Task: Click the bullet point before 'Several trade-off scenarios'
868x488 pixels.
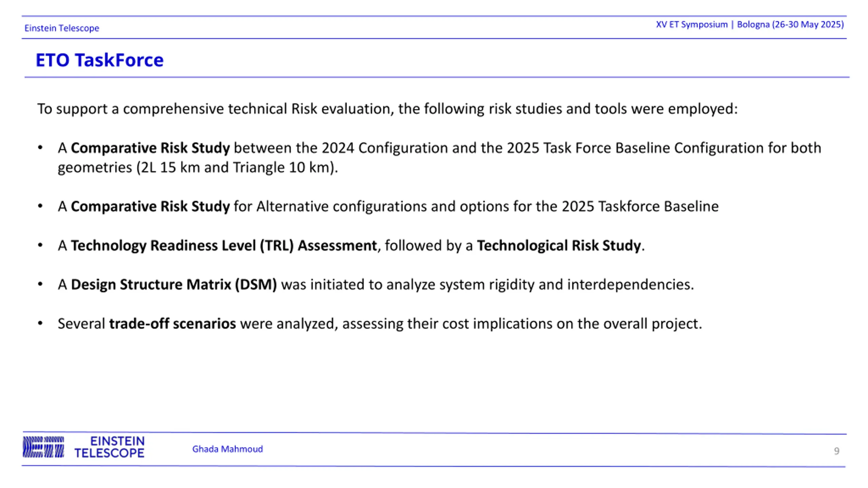Action: [x=40, y=323]
